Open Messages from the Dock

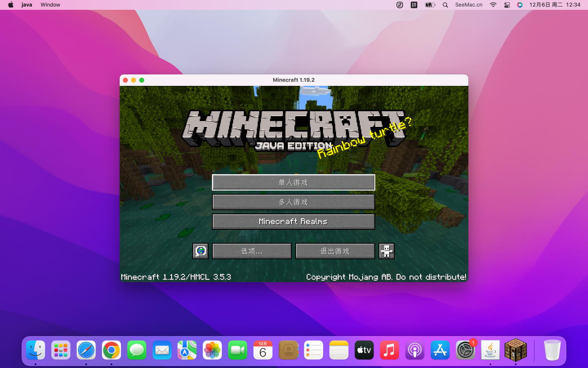pyautogui.click(x=137, y=350)
